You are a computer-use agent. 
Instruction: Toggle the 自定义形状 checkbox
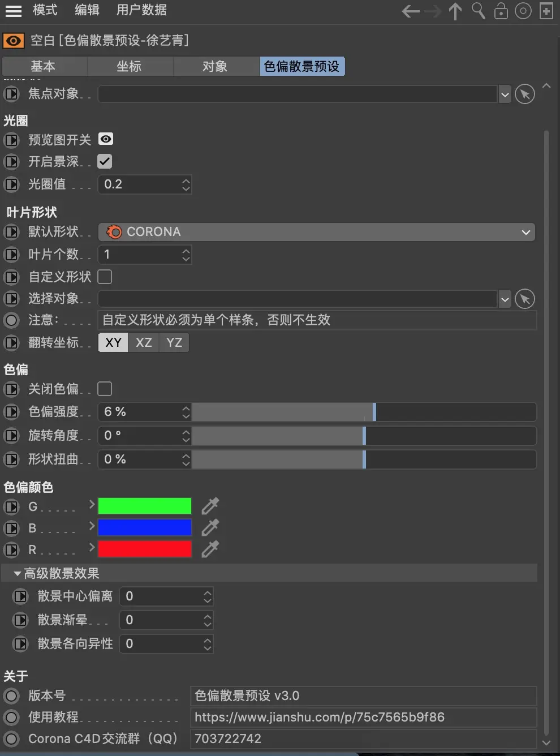click(104, 277)
